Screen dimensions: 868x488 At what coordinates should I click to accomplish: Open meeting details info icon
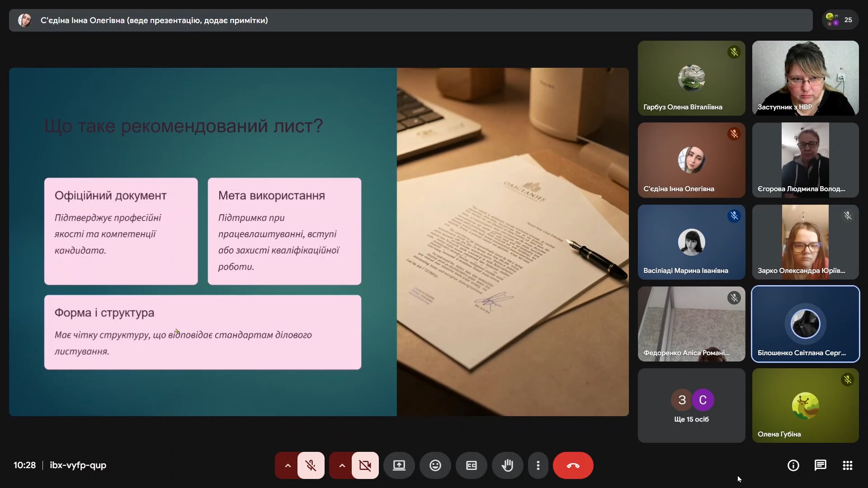coord(793,465)
